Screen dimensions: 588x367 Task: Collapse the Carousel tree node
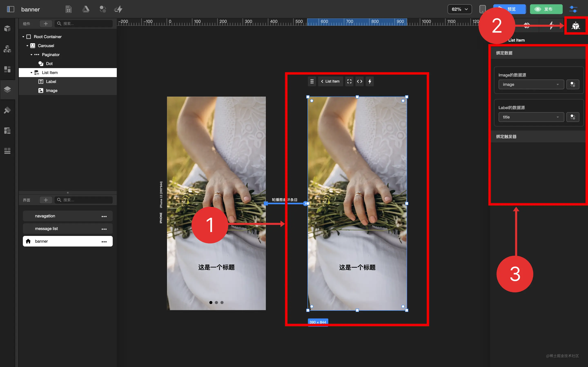tap(27, 46)
